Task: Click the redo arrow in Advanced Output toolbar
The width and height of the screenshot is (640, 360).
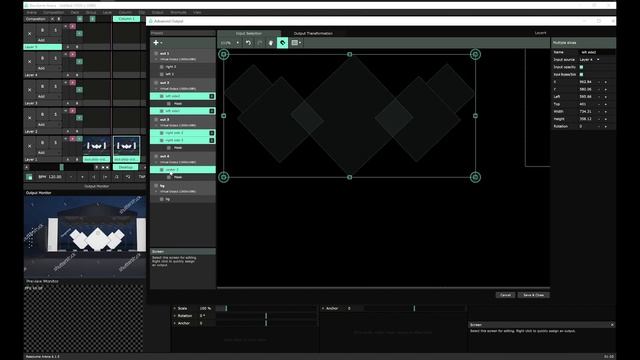Action: pos(260,42)
